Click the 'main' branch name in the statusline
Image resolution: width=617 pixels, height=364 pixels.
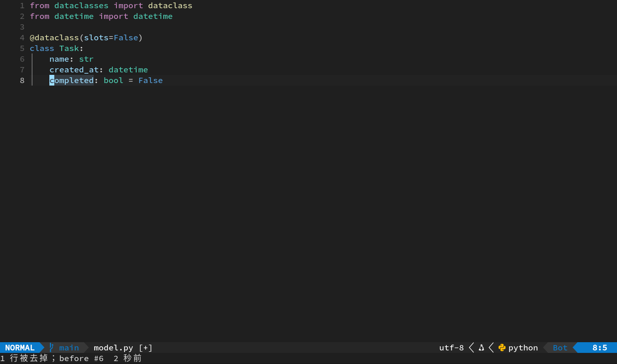point(69,348)
